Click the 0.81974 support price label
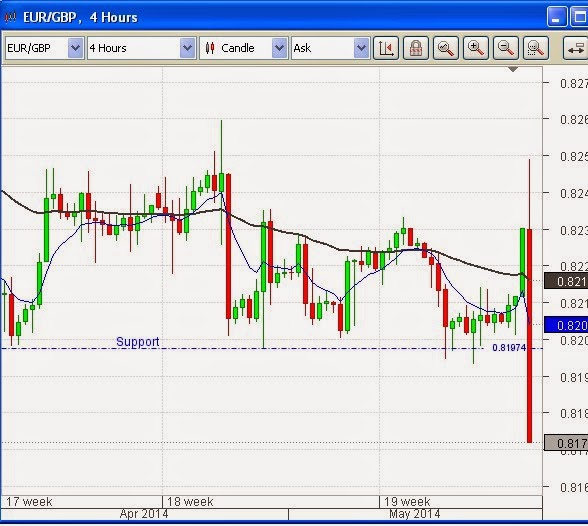Screen dimensions: 588x526 point(509,348)
